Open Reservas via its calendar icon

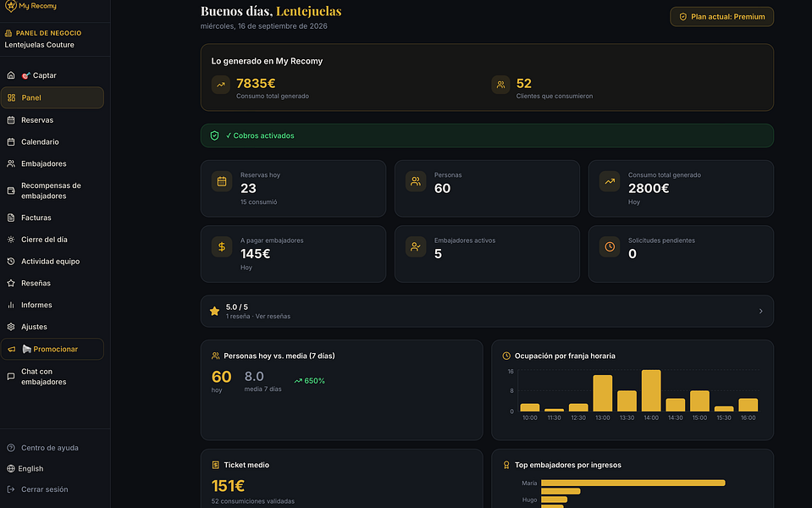click(x=11, y=120)
